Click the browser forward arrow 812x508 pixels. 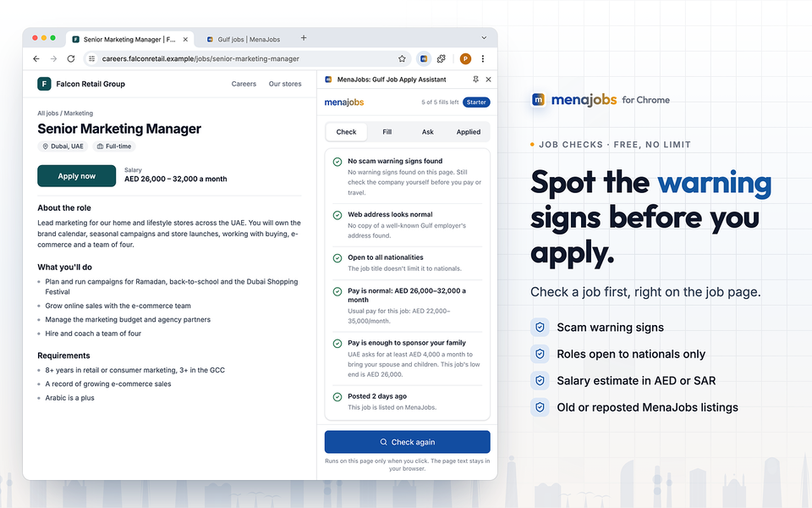tap(53, 59)
